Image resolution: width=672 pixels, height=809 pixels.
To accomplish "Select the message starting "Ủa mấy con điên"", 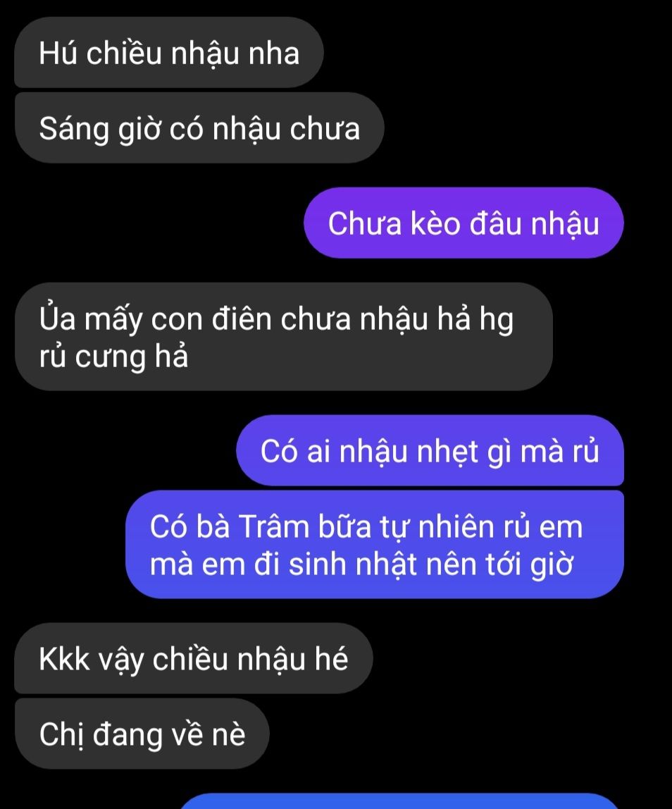I will 284,336.
